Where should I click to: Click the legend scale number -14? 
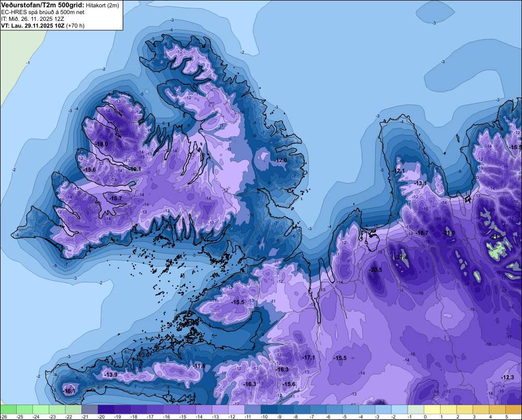200,417
